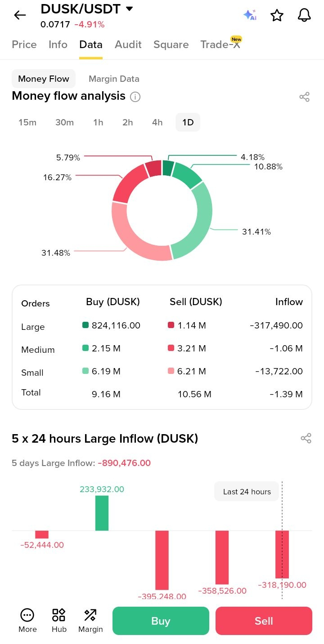
Task: Tap the -358,526.00 red inflow bar
Action: [222, 557]
